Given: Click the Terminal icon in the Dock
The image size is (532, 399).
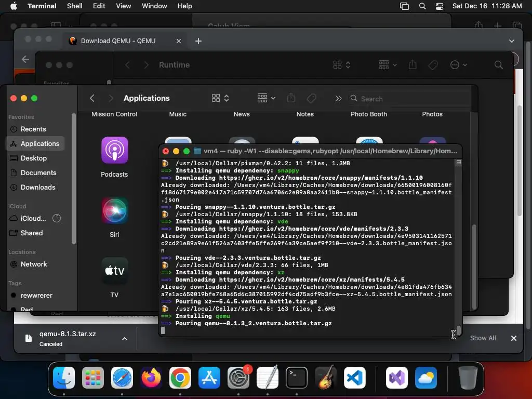Looking at the screenshot, I should point(297,378).
